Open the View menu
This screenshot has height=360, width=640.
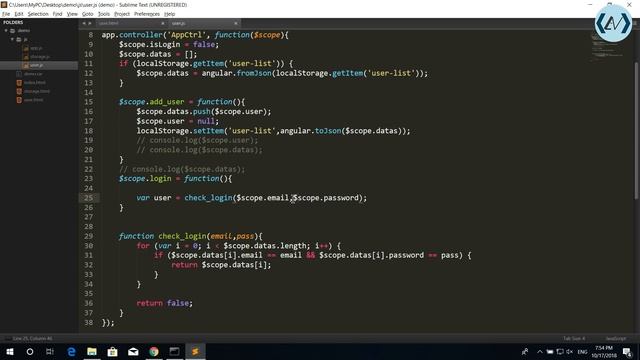point(72,14)
